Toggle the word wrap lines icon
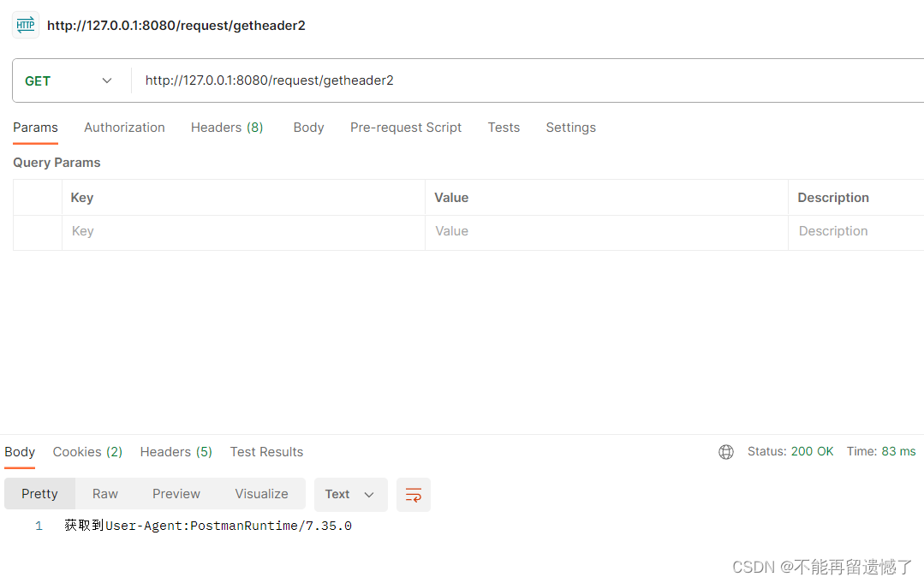924x583 pixels. (413, 495)
